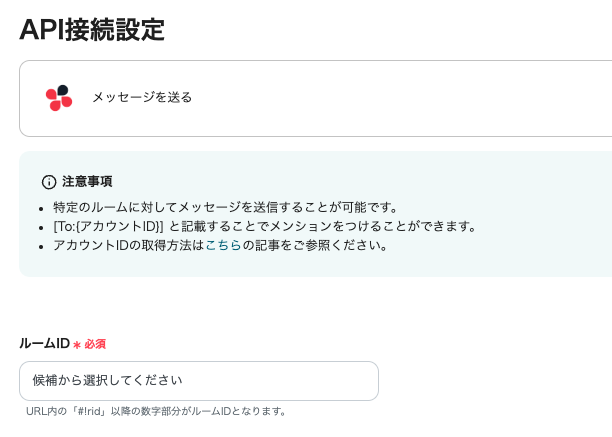Select the メッセージを送る action label
612x437 pixels.
[142, 97]
